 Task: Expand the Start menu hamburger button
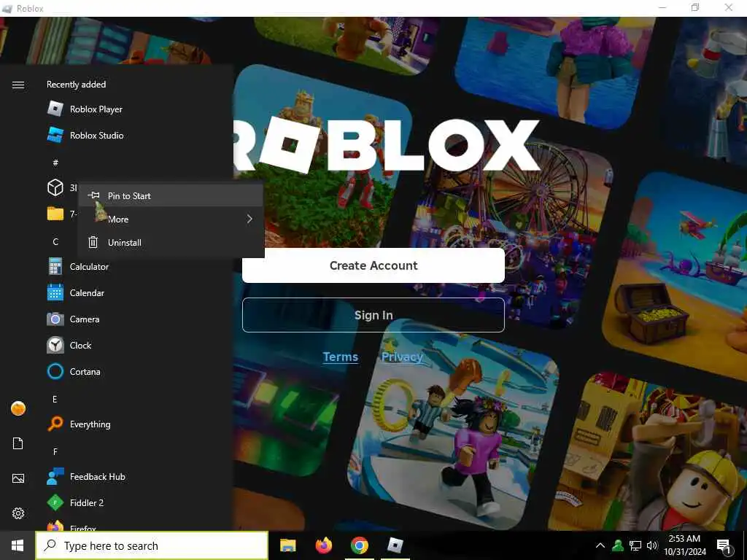(18, 85)
